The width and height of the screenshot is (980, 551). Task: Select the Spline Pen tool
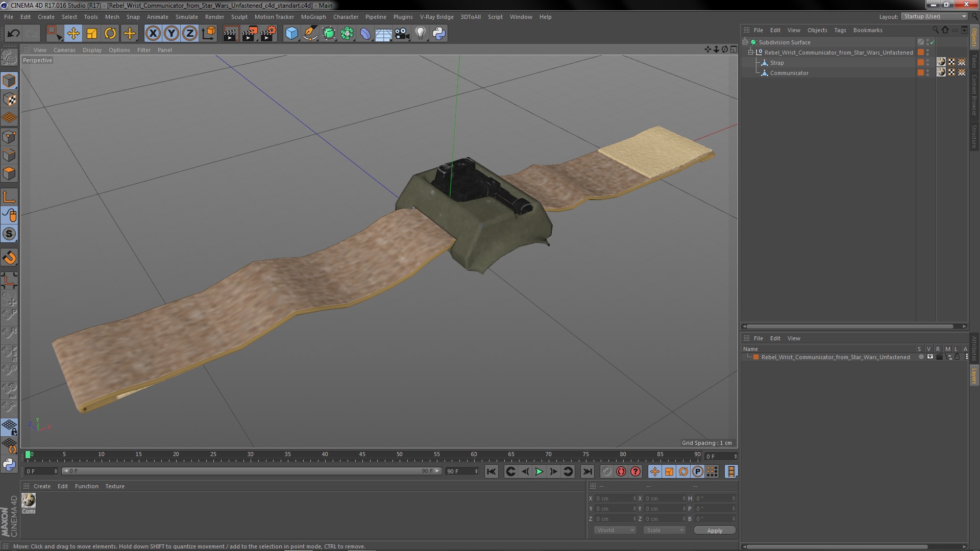(310, 34)
